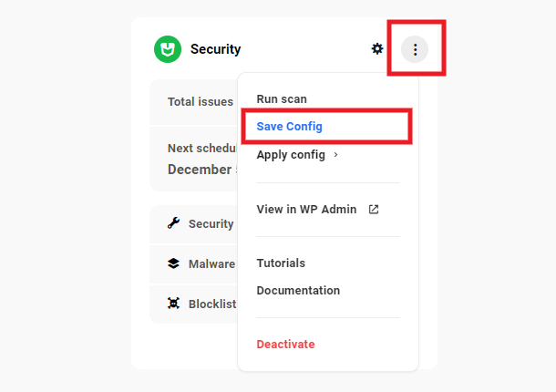Click the Malware layers icon
The width and height of the screenshot is (556, 392).
pyautogui.click(x=173, y=263)
